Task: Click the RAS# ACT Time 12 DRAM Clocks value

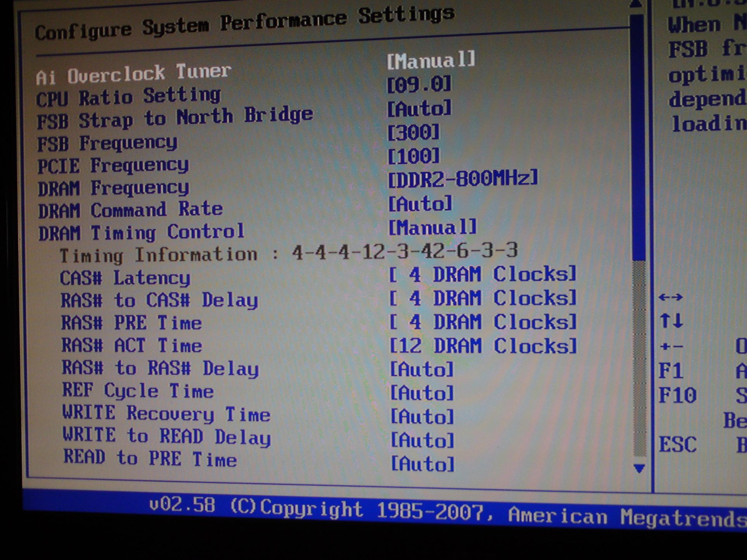Action: [x=483, y=346]
